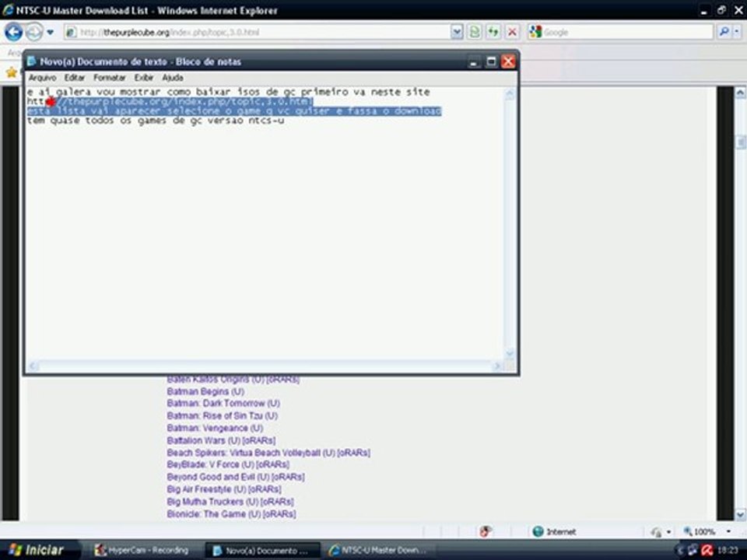Screen dimensions: 747x560
Task: Open the Batman Begins (U) link
Action: point(205,391)
